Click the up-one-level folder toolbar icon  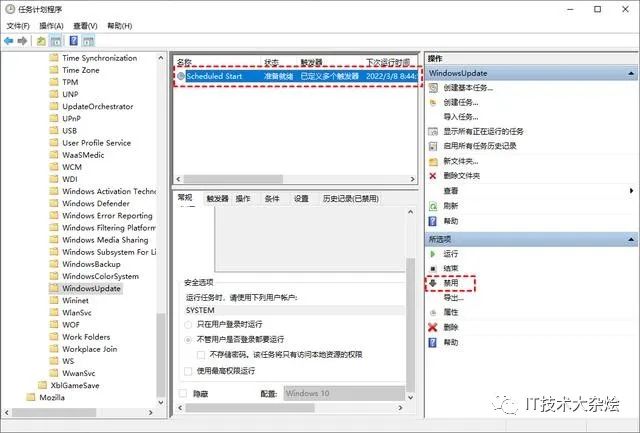click(x=41, y=41)
